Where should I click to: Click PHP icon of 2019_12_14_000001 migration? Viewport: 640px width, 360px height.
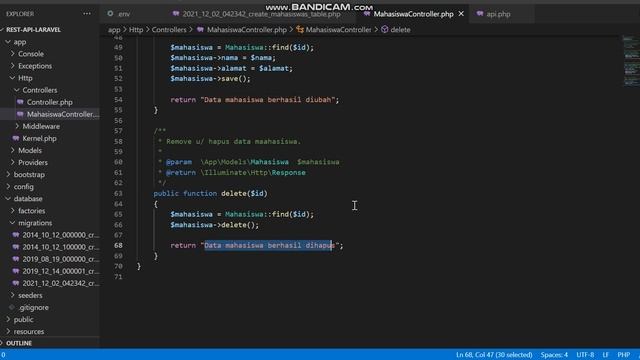point(16,271)
